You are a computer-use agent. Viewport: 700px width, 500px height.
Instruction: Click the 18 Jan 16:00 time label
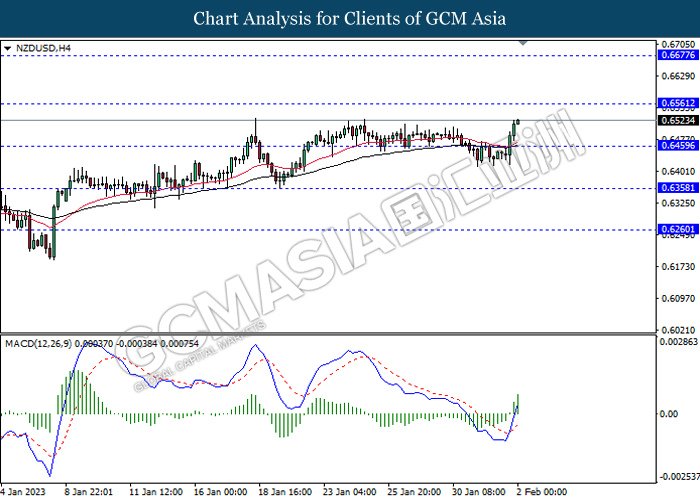point(285,492)
